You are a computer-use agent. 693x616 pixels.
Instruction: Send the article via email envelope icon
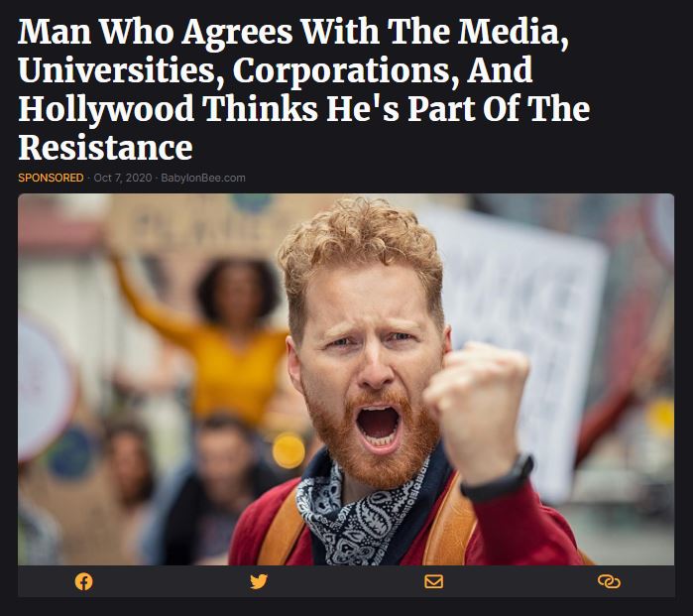point(433,581)
